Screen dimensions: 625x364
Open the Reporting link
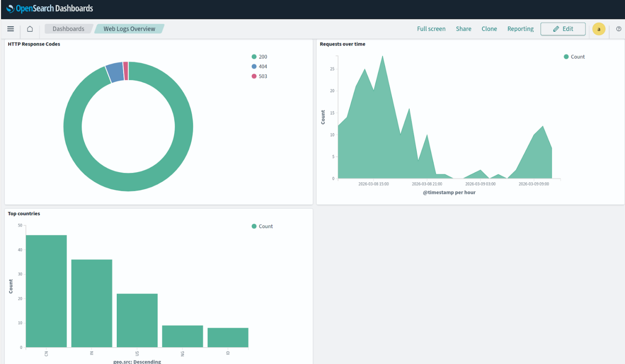point(520,29)
